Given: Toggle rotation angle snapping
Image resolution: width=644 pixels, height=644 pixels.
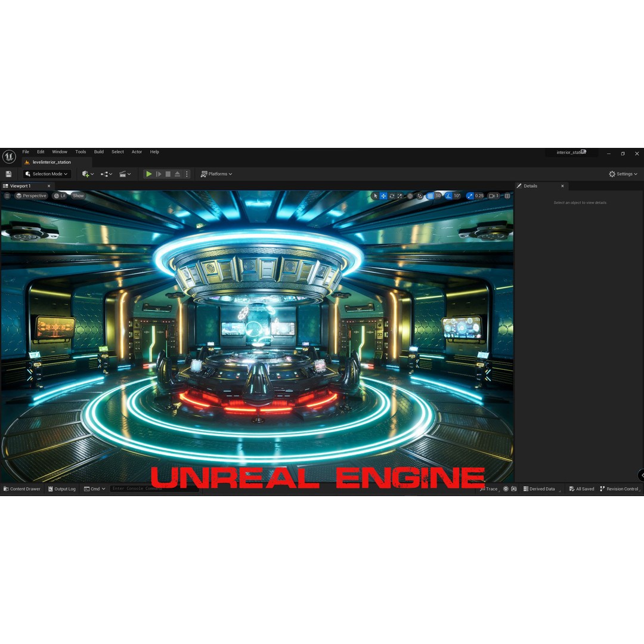Looking at the screenshot, I should point(448,196).
